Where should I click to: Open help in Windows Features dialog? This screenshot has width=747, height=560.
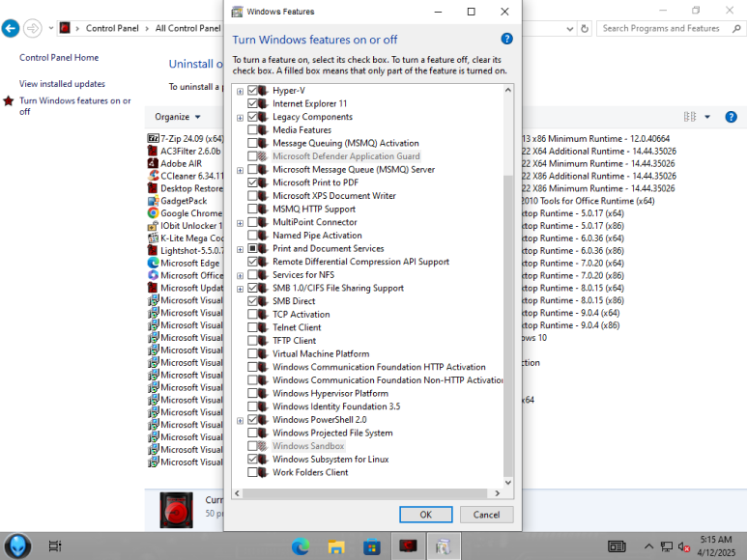tap(507, 39)
